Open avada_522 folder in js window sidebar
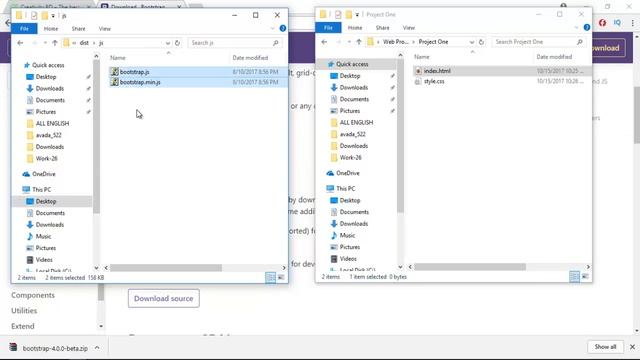Screen dimensions: 640x360 coord(49,135)
